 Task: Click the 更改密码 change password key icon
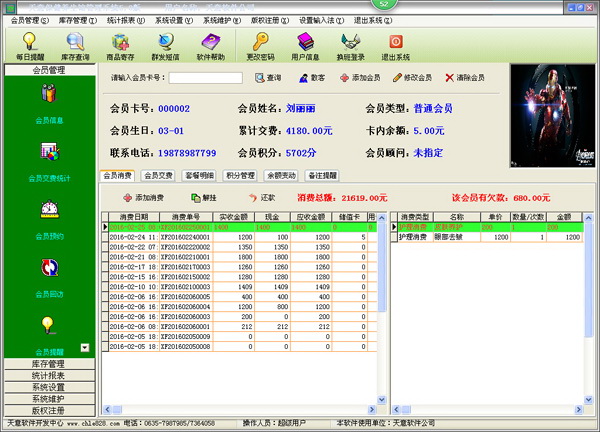tap(263, 46)
